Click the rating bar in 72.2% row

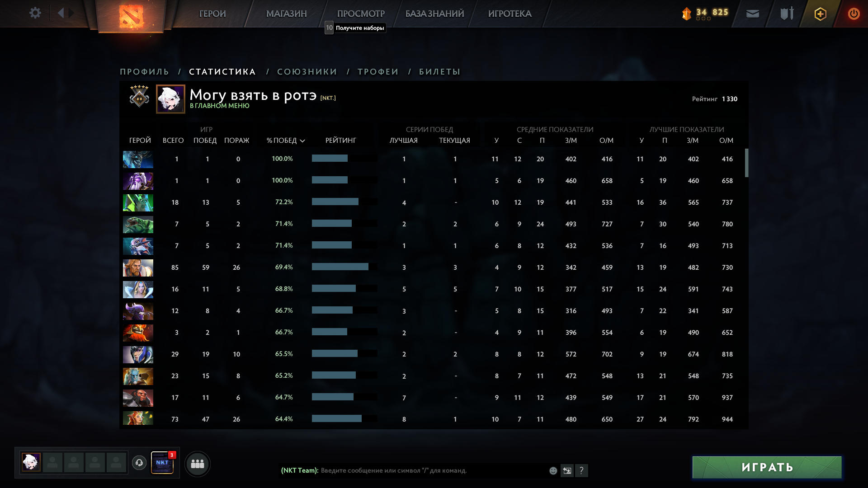[x=344, y=202]
